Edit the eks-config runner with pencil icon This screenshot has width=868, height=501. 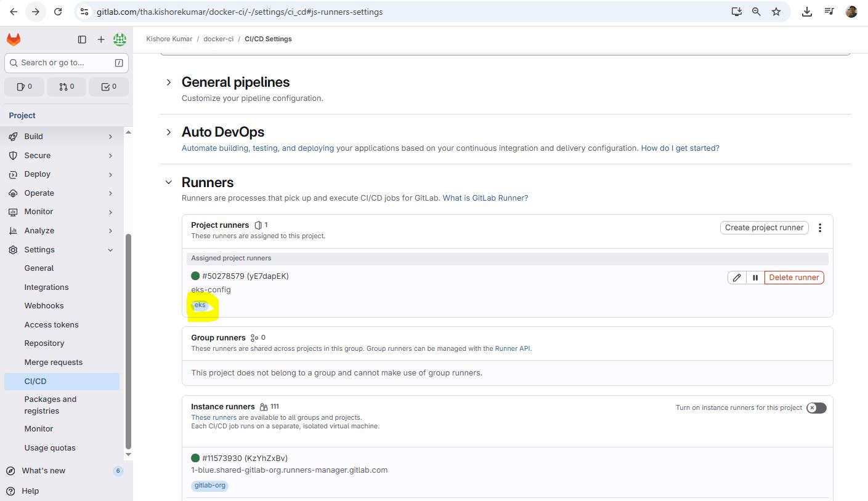click(736, 278)
